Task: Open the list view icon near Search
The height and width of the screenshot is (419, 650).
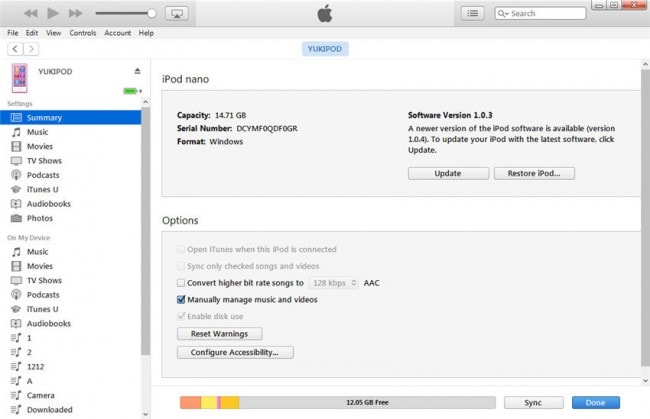Action: (473, 14)
